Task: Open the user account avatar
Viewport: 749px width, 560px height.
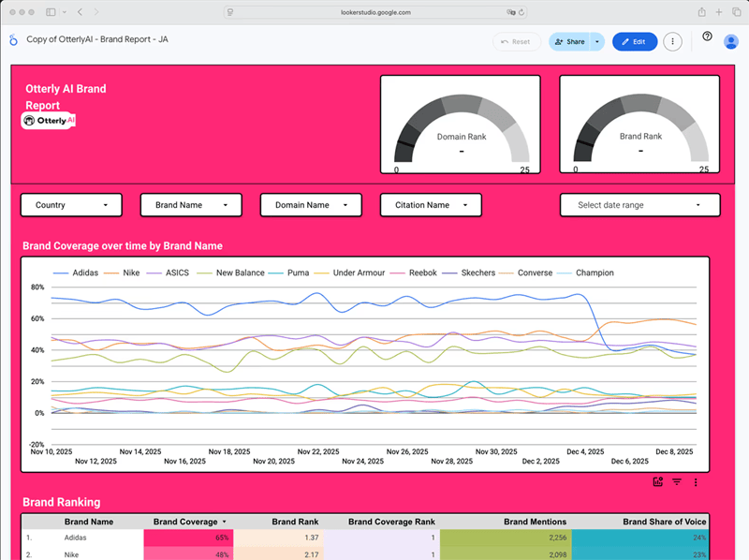Action: pos(731,41)
